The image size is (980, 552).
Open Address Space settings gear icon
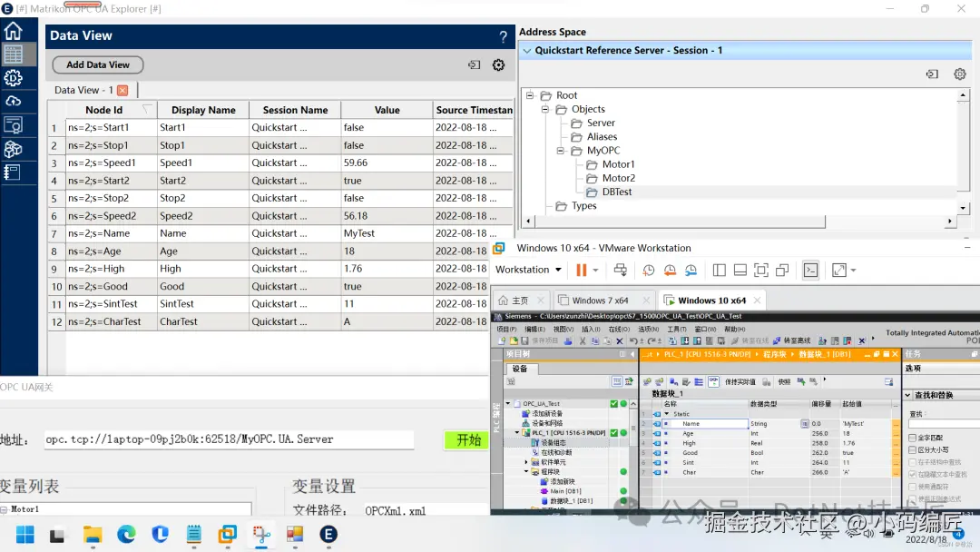(960, 74)
